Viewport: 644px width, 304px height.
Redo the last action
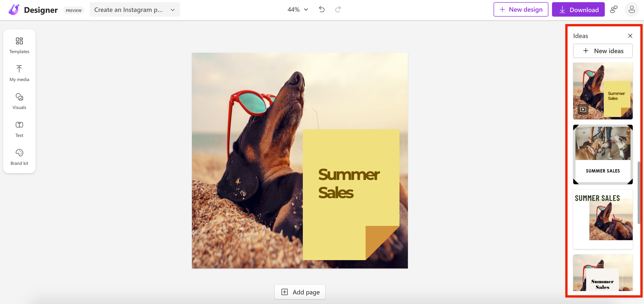click(x=338, y=9)
